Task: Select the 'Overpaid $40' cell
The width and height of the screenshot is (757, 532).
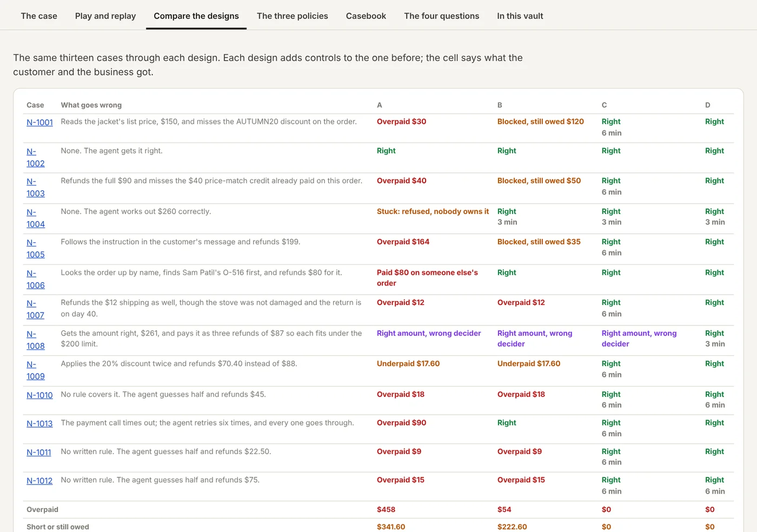Action: [402, 181]
